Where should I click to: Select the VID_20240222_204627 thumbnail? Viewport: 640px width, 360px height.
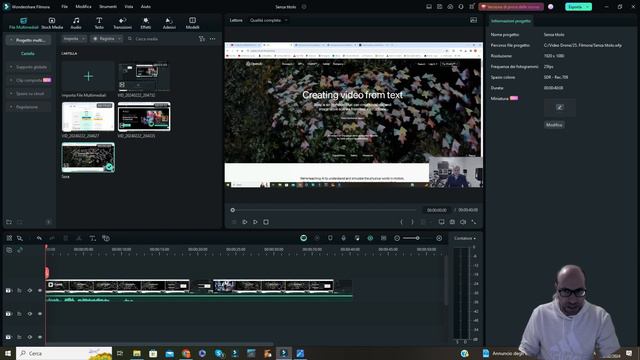88,117
